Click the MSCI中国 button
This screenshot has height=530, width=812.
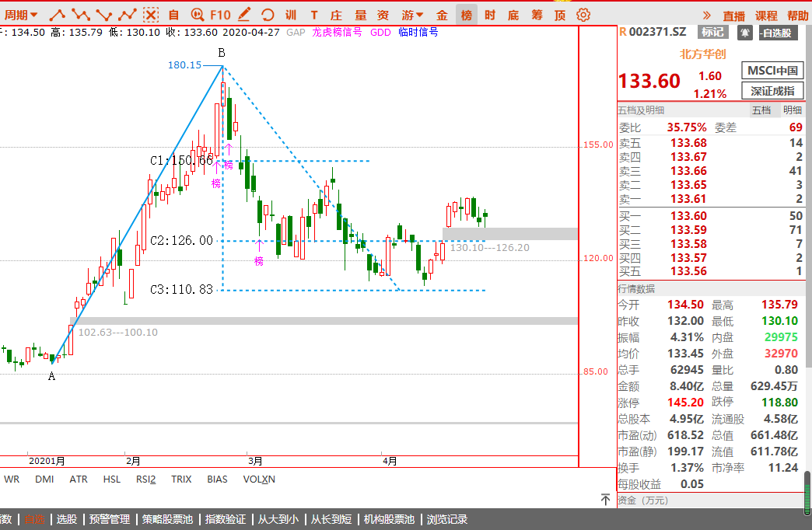pyautogui.click(x=772, y=71)
